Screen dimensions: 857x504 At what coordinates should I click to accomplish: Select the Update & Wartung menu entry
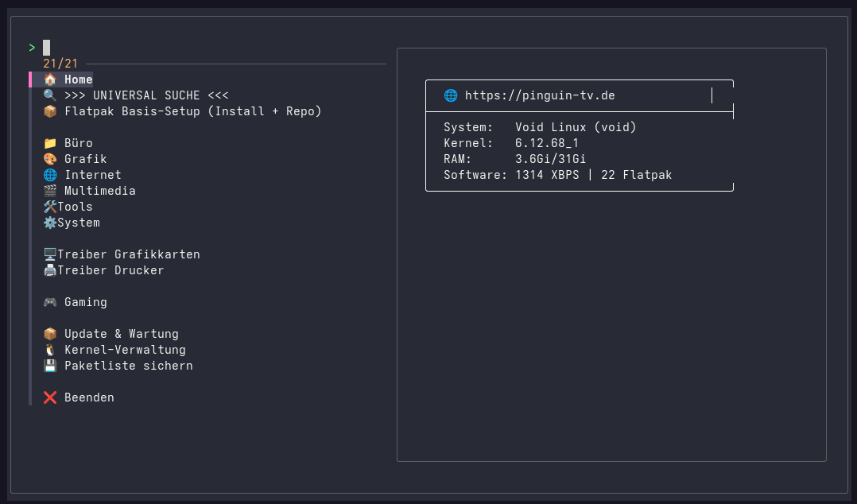click(122, 333)
